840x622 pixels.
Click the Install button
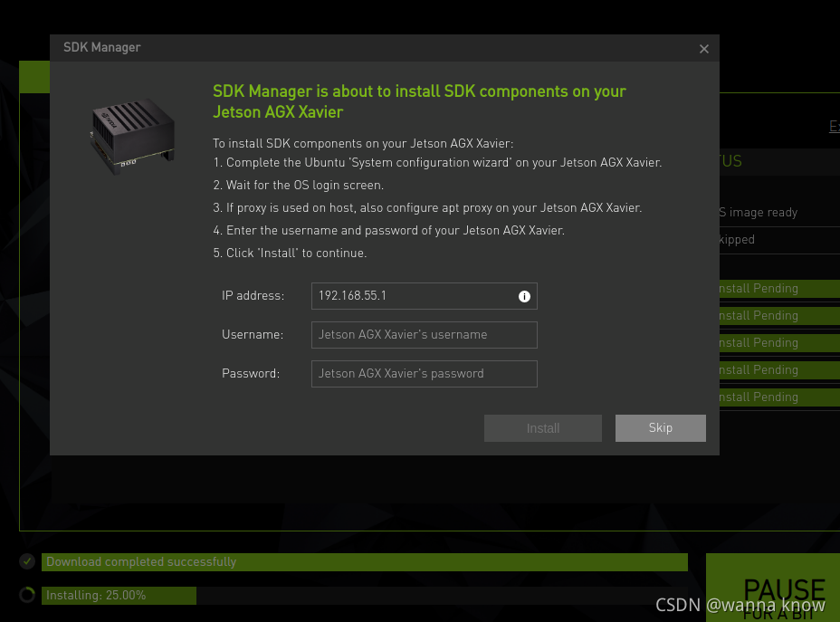[x=543, y=428]
